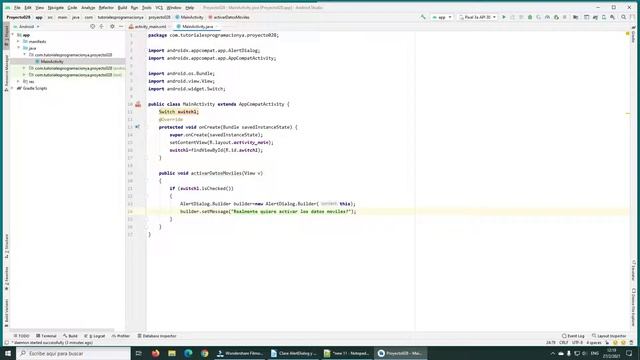Switch to the Notepad++ taskbar window

coord(347,353)
